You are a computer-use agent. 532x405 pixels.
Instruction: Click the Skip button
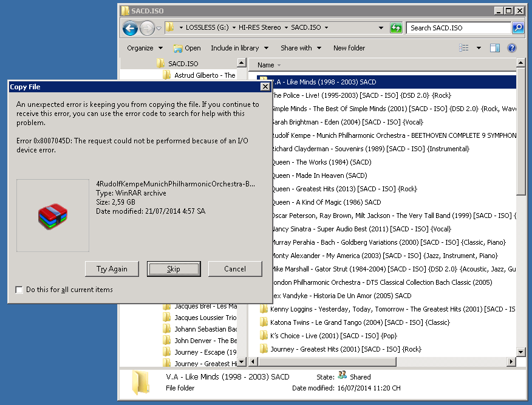tap(174, 269)
